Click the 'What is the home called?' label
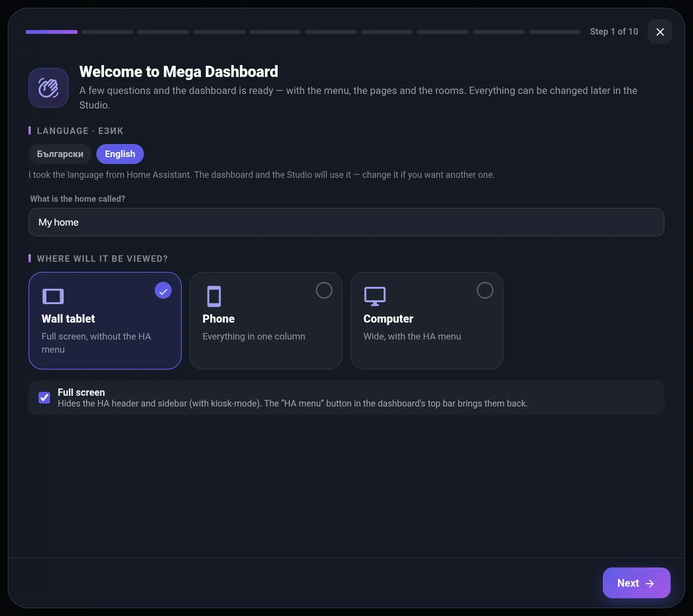The width and height of the screenshot is (693, 616). click(x=77, y=199)
